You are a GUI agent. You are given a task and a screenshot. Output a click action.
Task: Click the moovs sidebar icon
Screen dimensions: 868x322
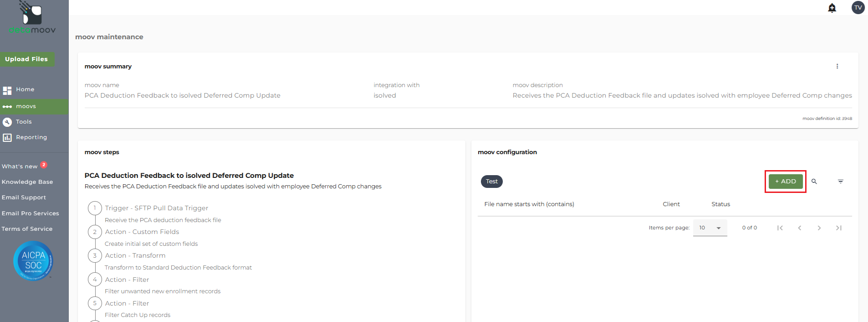(x=7, y=107)
